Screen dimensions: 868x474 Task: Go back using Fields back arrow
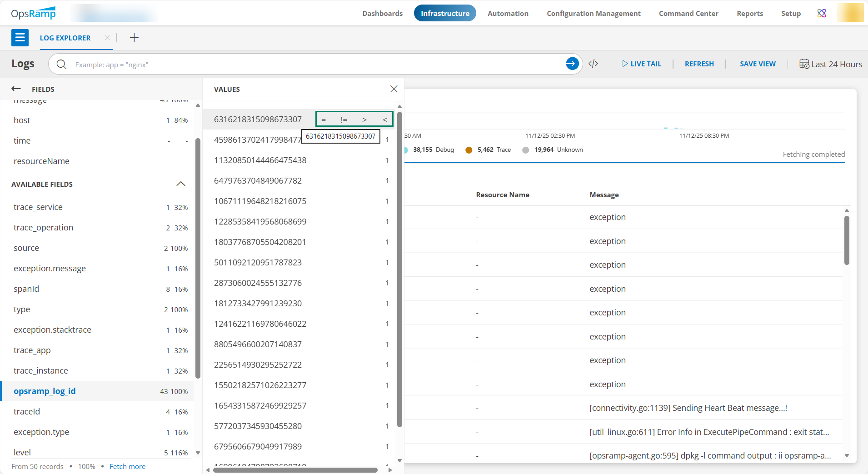coord(16,89)
